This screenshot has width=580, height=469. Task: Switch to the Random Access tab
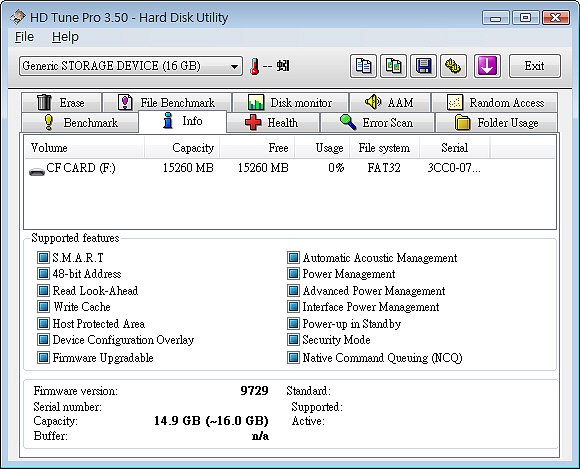495,102
